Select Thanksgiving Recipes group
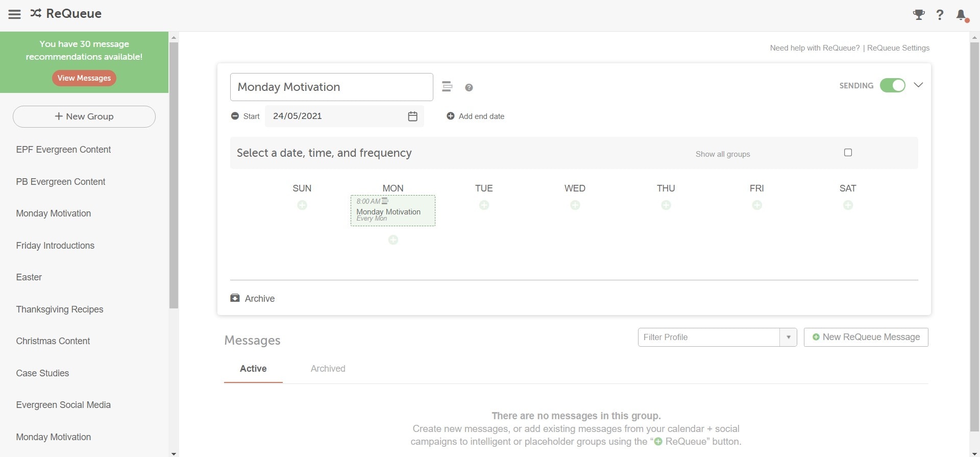 60,309
